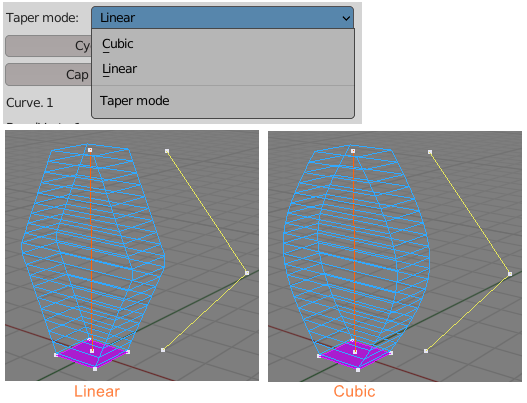The width and height of the screenshot is (527, 403).
Task: Toggle the Cap button
Action: (x=48, y=75)
